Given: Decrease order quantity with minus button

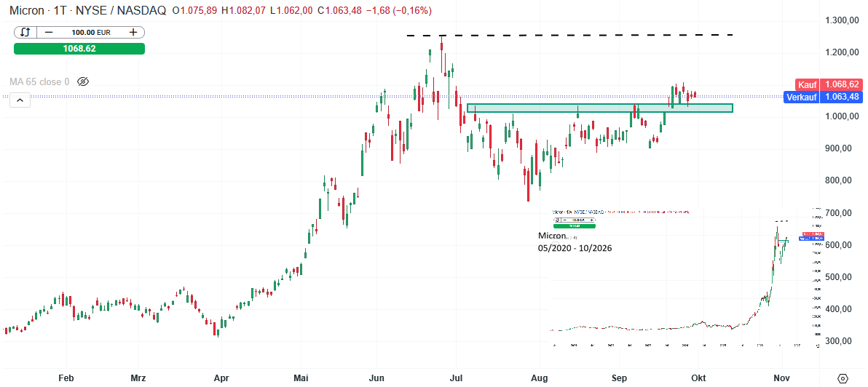Looking at the screenshot, I should point(49,32).
